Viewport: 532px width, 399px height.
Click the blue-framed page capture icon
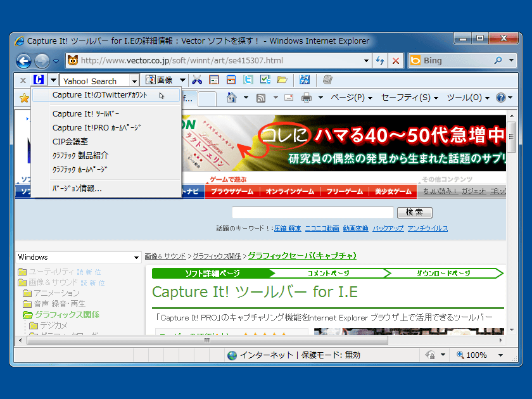point(231,80)
